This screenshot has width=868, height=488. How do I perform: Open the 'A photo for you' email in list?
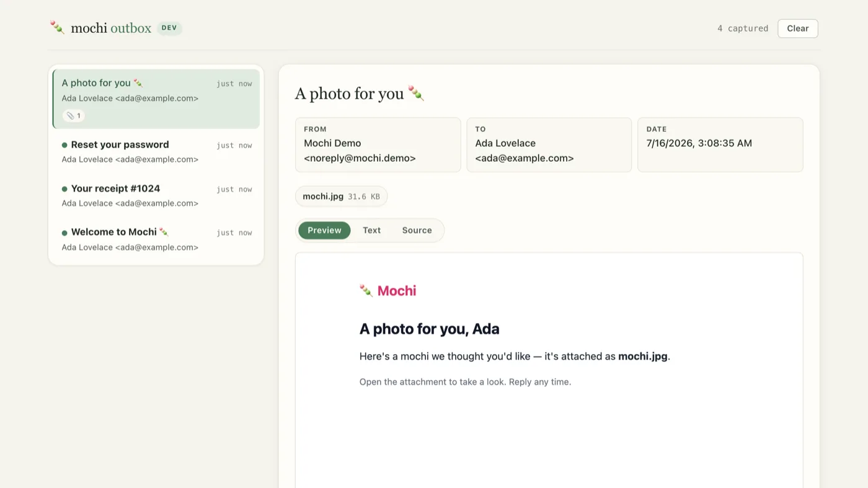(156, 99)
